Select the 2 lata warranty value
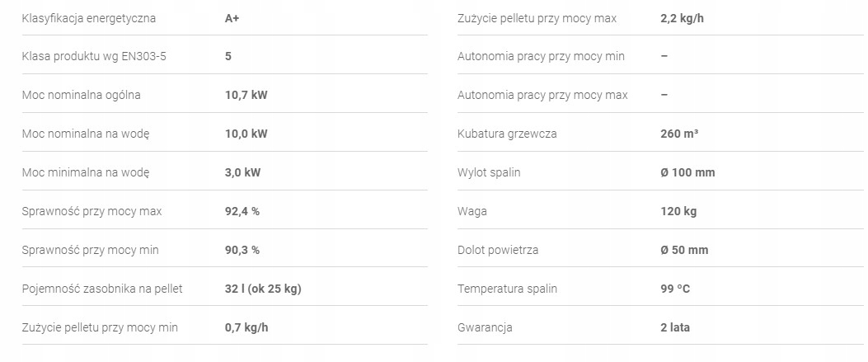868x362 pixels. click(x=675, y=328)
